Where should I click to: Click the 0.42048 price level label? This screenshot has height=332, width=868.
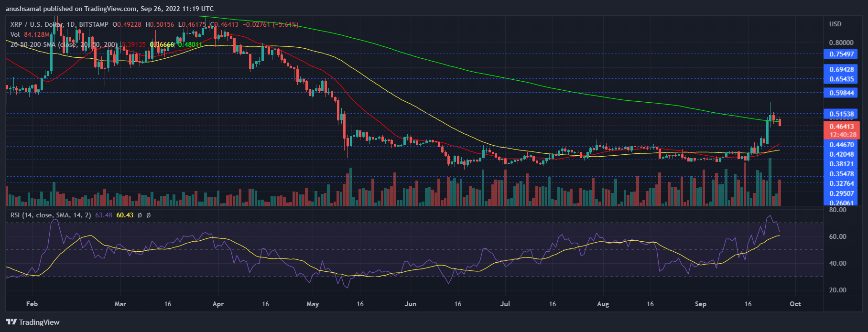point(841,154)
